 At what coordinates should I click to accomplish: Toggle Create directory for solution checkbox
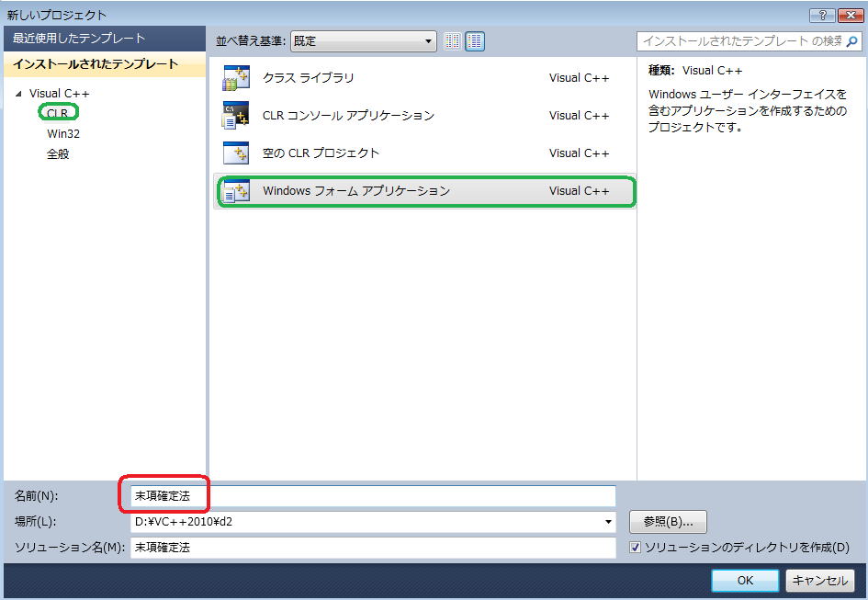tap(635, 548)
